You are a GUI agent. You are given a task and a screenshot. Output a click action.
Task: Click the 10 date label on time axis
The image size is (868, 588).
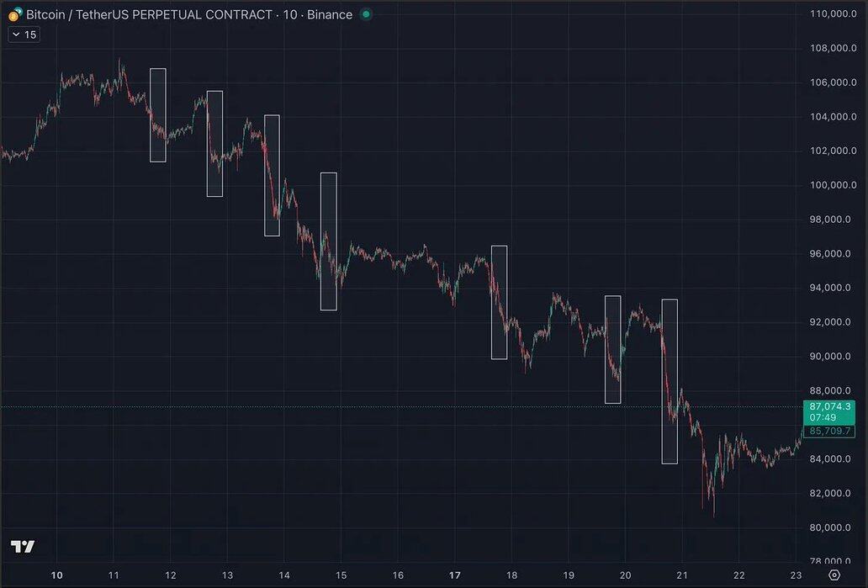click(56, 575)
